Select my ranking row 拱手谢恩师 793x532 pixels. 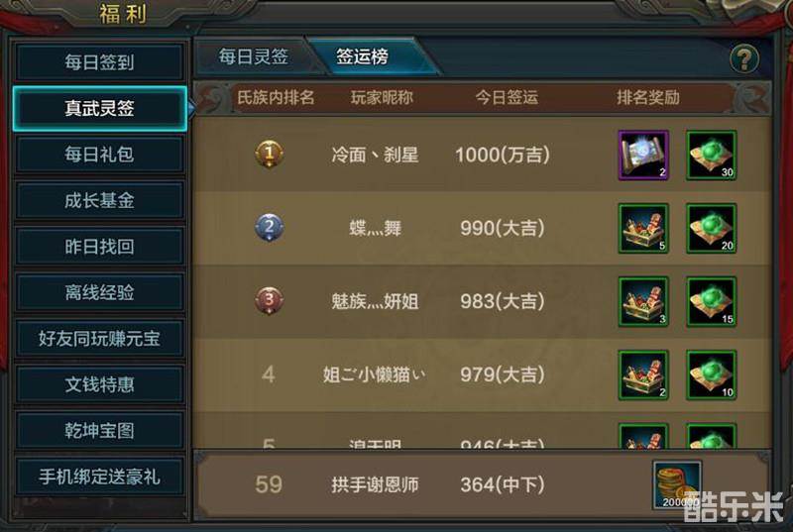482,484
